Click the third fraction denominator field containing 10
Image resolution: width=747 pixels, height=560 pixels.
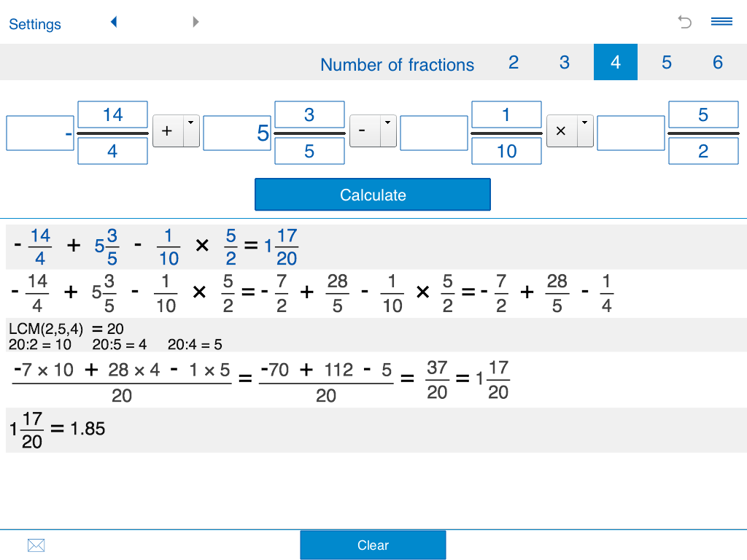[x=506, y=151]
